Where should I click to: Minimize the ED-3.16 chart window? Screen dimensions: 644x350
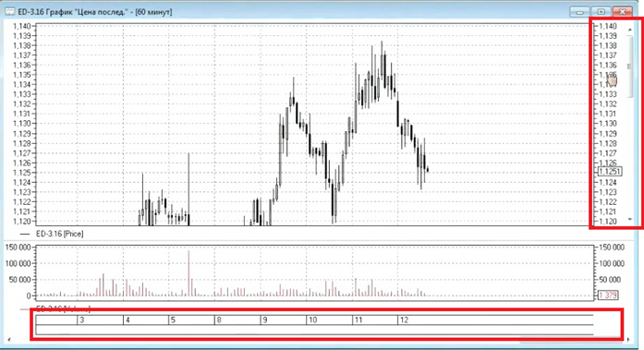tap(579, 12)
